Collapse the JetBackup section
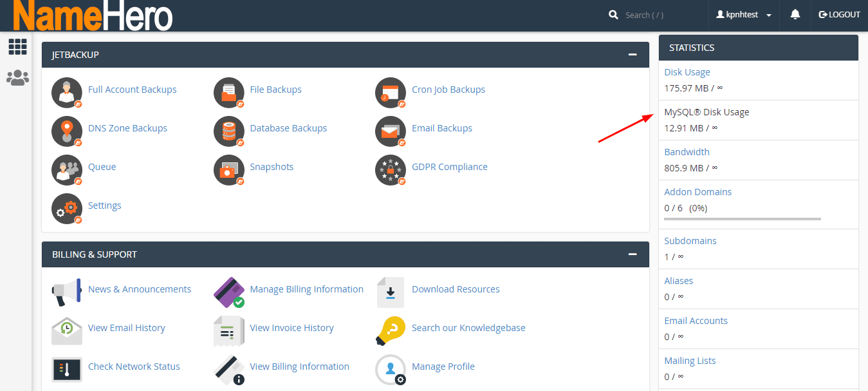 (x=633, y=55)
